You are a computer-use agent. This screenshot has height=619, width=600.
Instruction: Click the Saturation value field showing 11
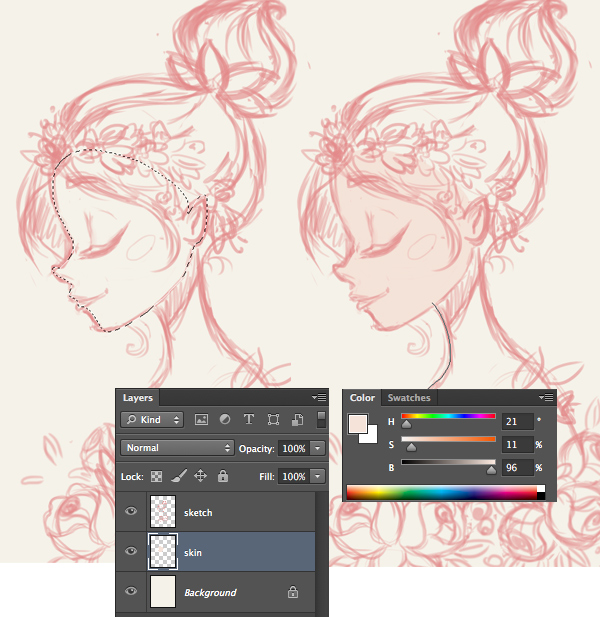518,445
